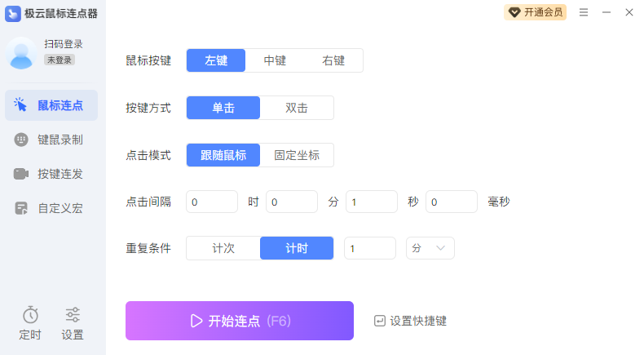Screen dimensions: 644x355
Task: Click the 自定义宏 macro icon
Action: pos(21,208)
